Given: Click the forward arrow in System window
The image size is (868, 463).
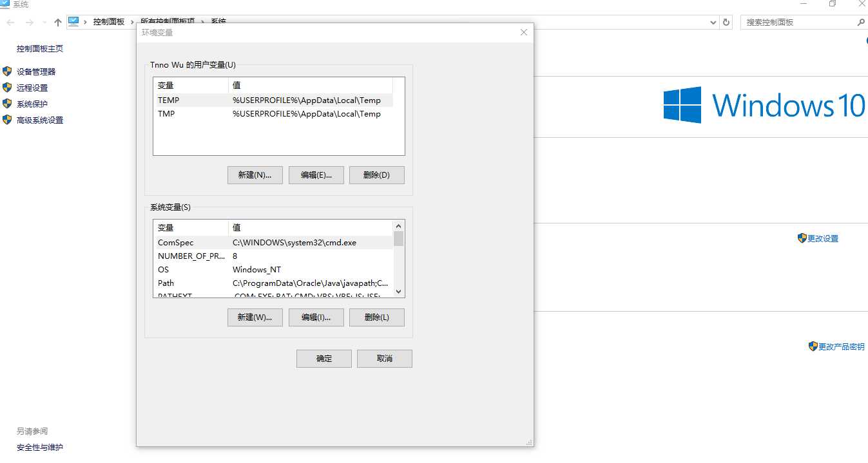Looking at the screenshot, I should pos(30,23).
